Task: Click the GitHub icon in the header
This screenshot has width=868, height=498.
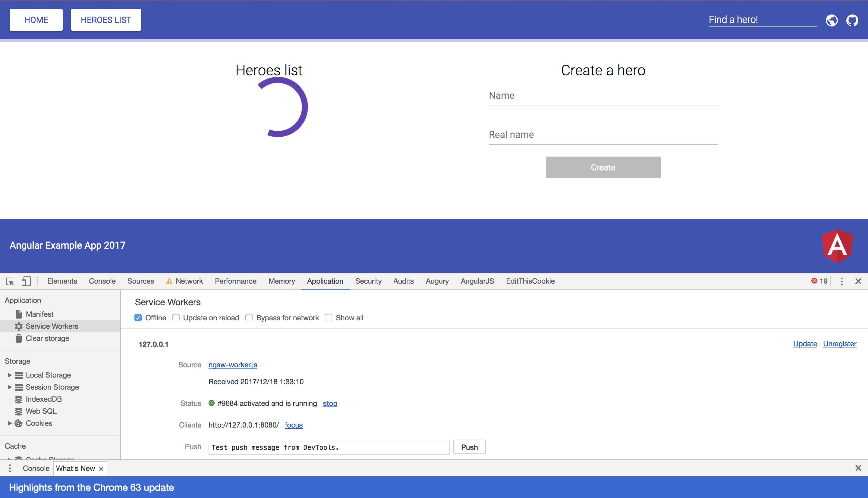Action: (x=852, y=20)
